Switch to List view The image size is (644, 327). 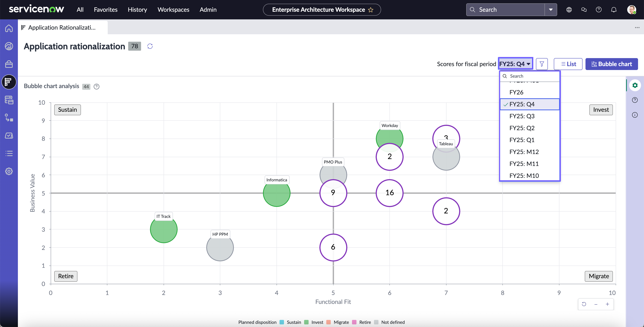pyautogui.click(x=568, y=64)
